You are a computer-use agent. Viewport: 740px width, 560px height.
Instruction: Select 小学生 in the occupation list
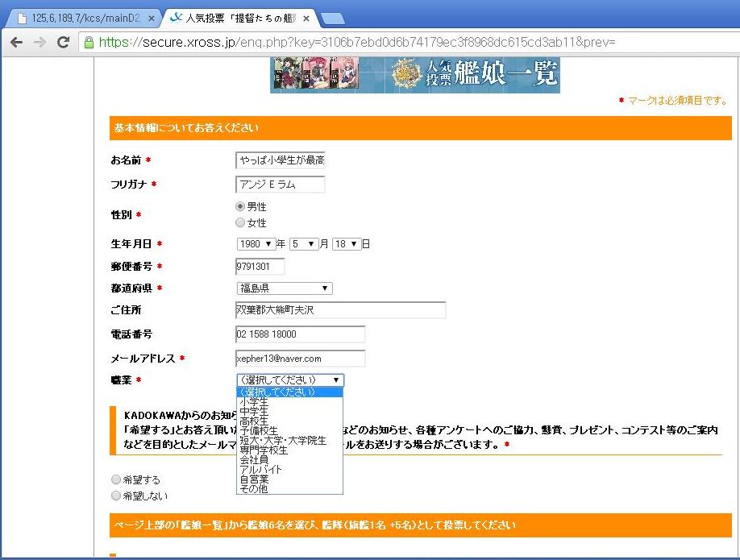click(254, 402)
